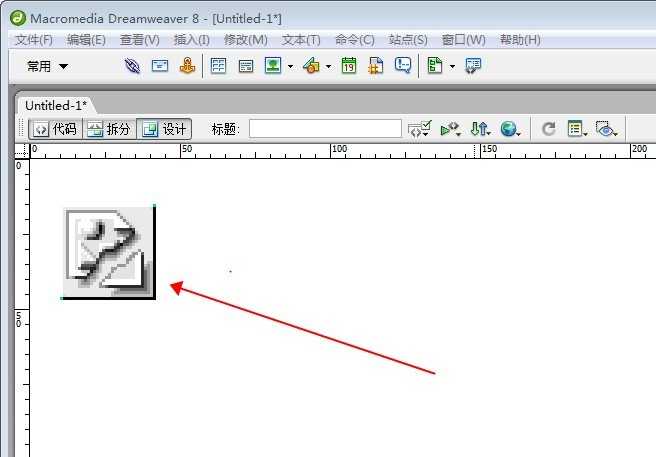Image resolution: width=656 pixels, height=457 pixels.
Task: Insert the Date using the calendar icon
Action: point(349,66)
